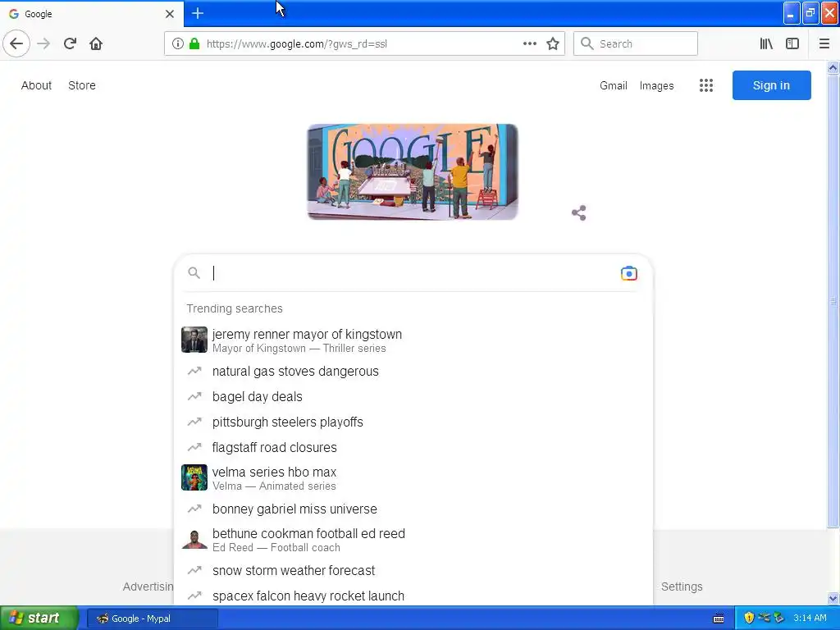
Task: Go to Gmail
Action: [614, 85]
